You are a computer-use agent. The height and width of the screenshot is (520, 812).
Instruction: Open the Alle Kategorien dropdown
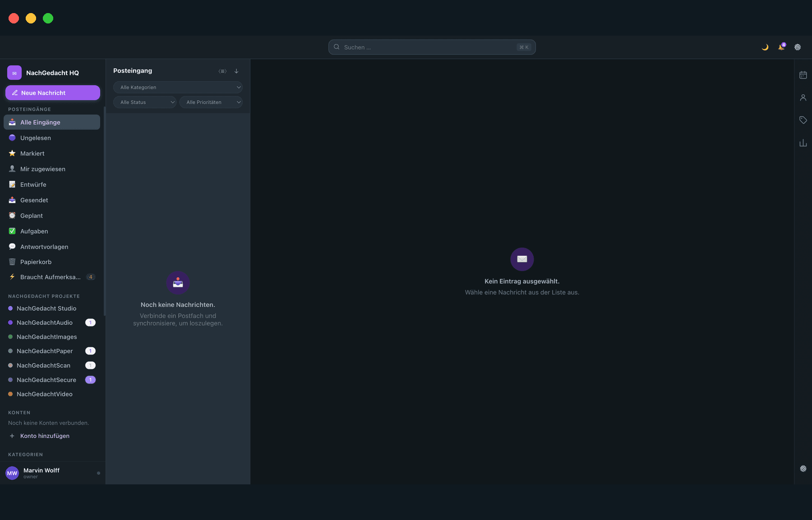(178, 87)
